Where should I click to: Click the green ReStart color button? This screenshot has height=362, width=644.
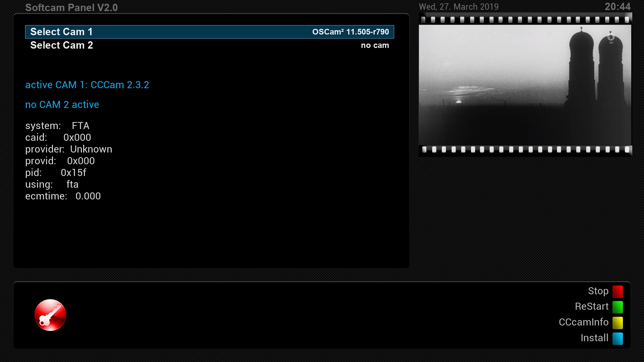[618, 307]
